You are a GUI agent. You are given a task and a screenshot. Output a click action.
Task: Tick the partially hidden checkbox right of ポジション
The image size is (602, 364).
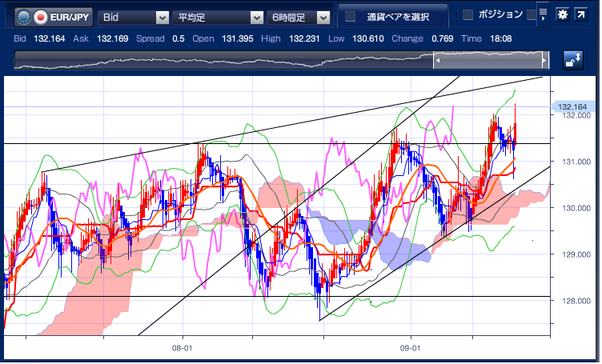[x=532, y=15]
